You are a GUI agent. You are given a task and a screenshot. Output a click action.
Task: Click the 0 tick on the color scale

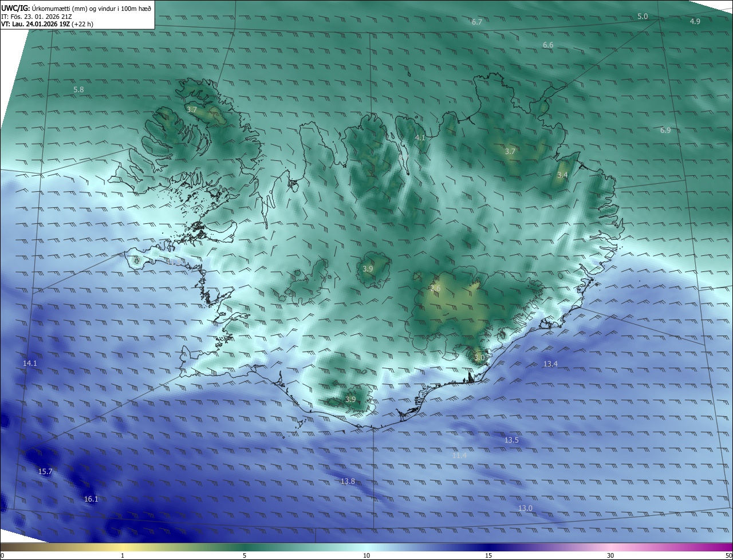pos(2,555)
